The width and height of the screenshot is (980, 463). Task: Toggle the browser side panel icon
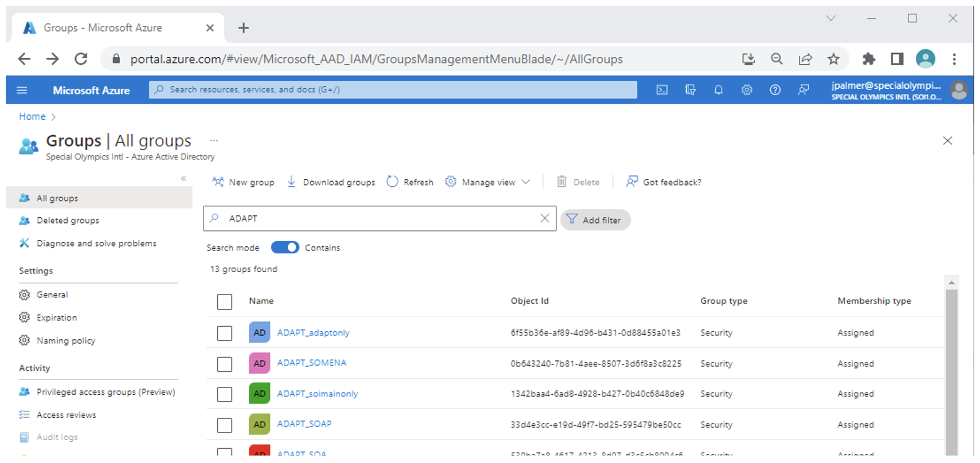click(897, 58)
